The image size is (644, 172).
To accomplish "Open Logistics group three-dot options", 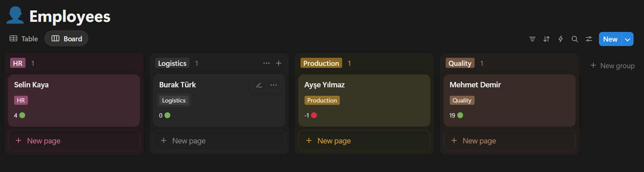I will tap(267, 63).
